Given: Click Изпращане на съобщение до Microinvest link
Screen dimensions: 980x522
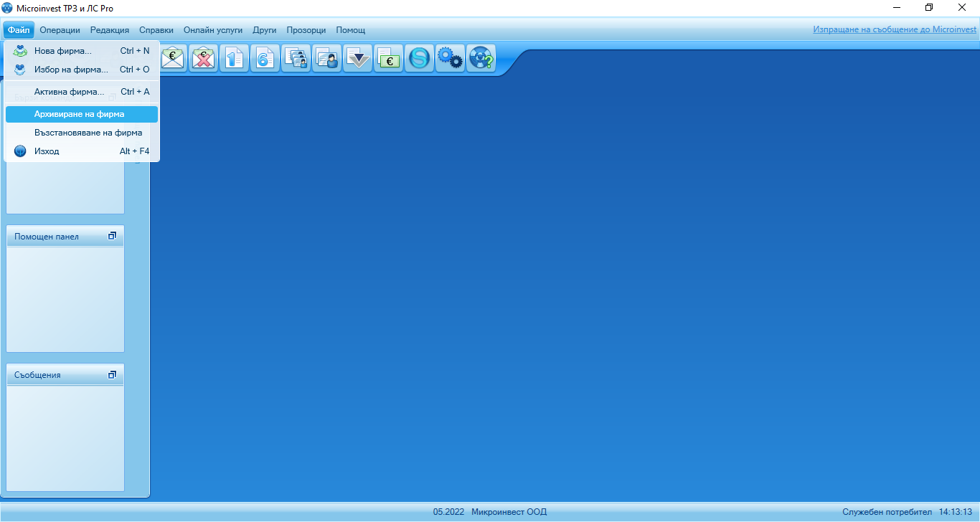Looking at the screenshot, I should (x=895, y=29).
